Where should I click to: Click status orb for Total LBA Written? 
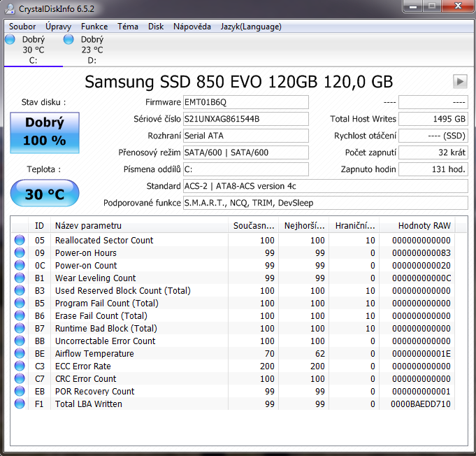pyautogui.click(x=20, y=404)
